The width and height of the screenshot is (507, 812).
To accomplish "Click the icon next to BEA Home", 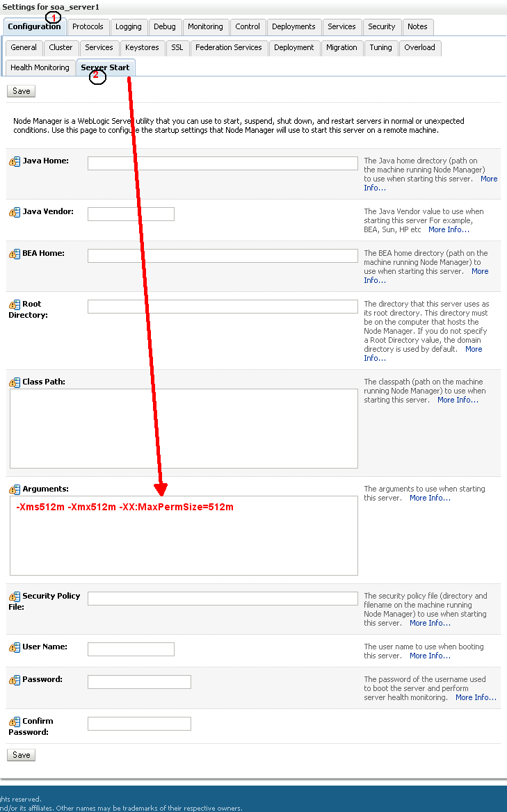I will click(x=15, y=254).
